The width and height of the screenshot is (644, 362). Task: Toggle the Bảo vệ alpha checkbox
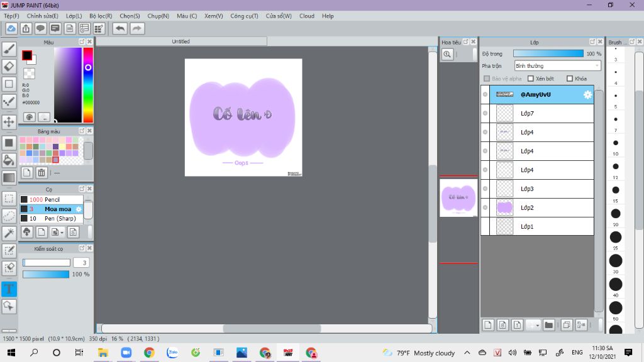coord(487,79)
